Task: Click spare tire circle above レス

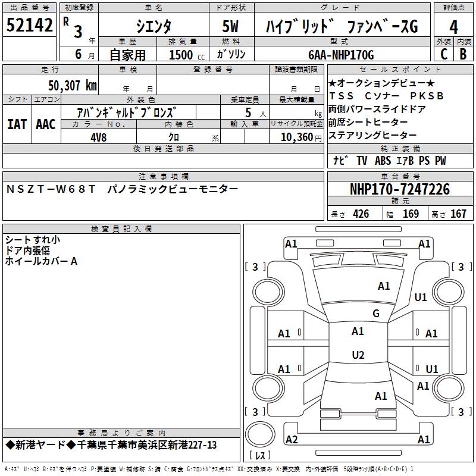Action: (260, 434)
